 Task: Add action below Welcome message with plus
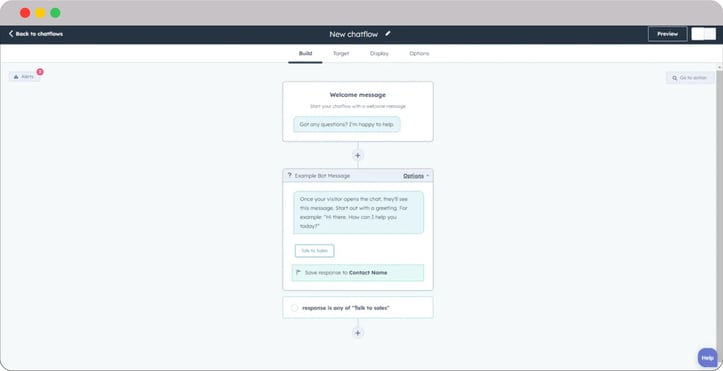(x=357, y=155)
